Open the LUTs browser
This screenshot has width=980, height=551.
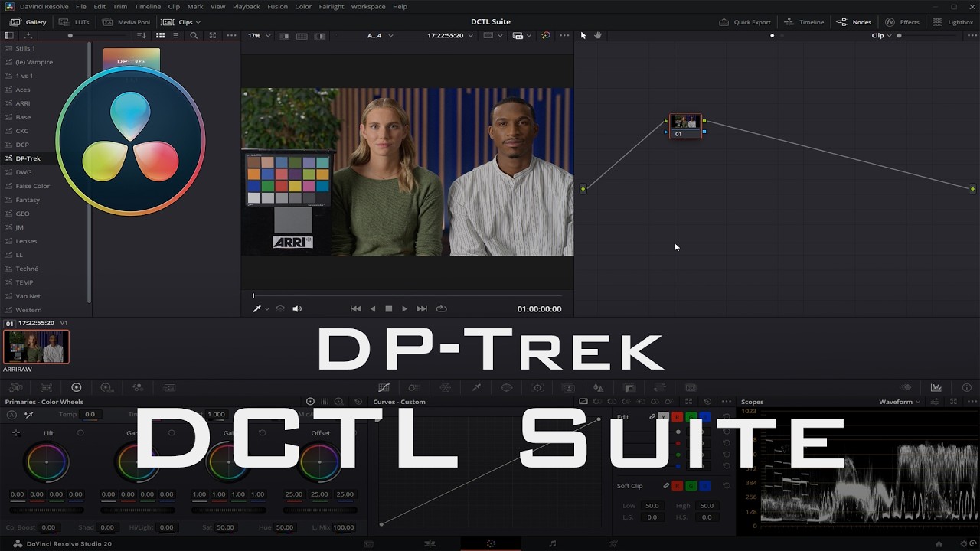[x=74, y=22]
